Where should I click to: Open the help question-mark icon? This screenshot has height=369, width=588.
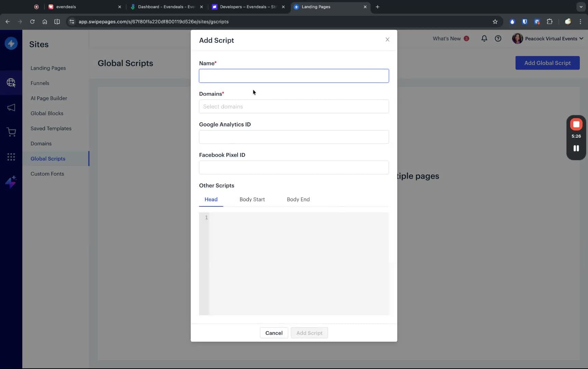tap(498, 38)
